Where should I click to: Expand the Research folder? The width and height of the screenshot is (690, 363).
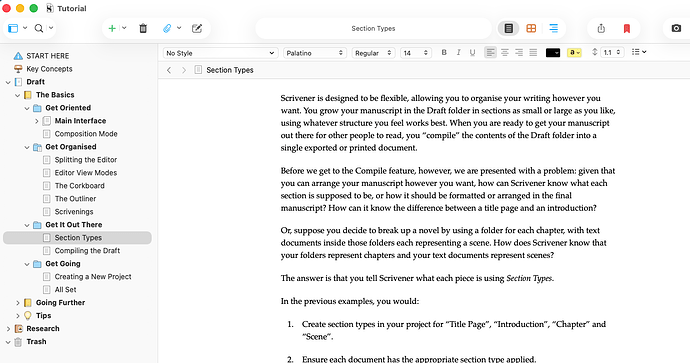pyautogui.click(x=8, y=329)
